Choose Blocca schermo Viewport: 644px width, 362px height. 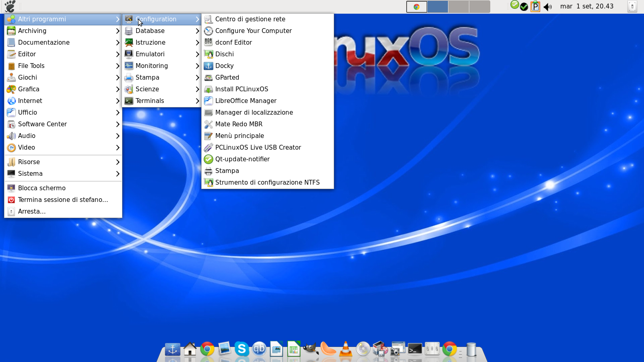click(63, 188)
